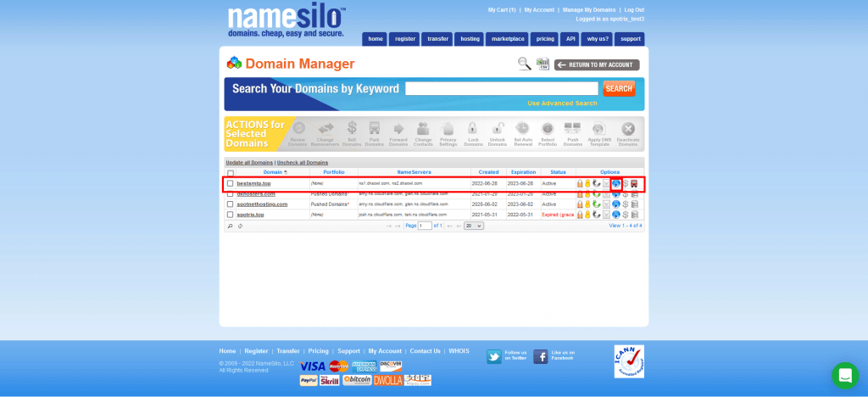868x397 pixels.
Task: Click the envelope icon in spotnethosting.com row
Action: coord(606,204)
